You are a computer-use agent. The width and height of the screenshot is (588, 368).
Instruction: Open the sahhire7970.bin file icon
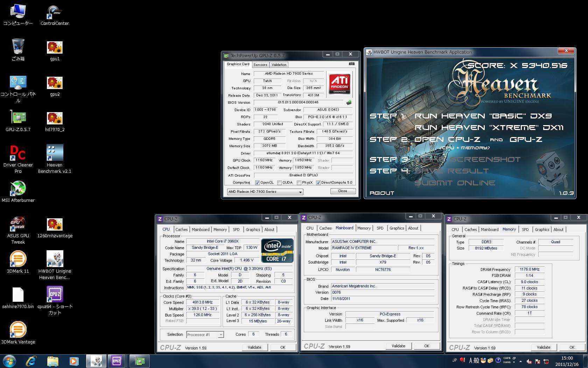[18, 298]
